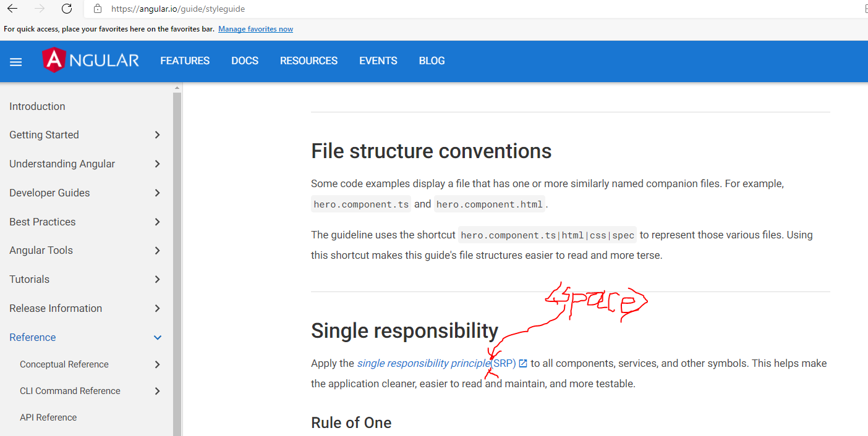Image resolution: width=868 pixels, height=436 pixels.
Task: Open the single responsibility principle link
Action: point(408,363)
